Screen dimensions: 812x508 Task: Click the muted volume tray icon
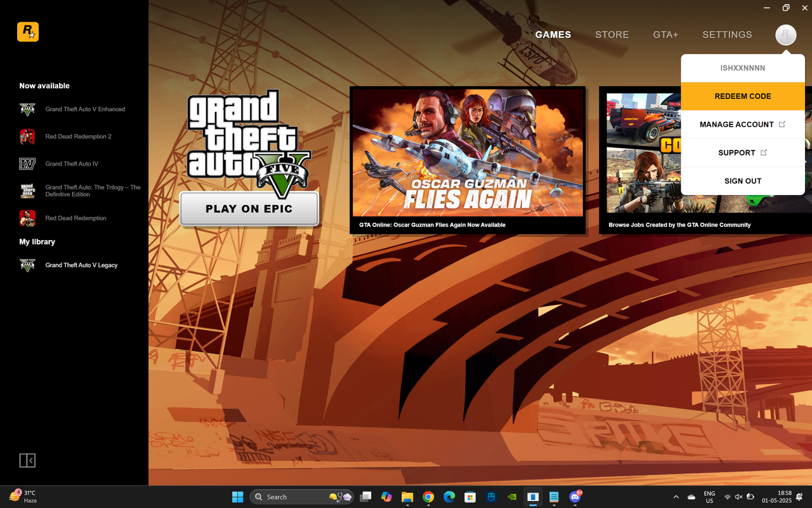click(x=739, y=497)
